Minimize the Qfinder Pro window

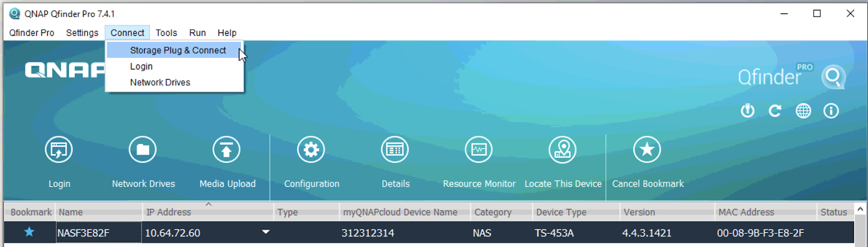click(x=784, y=14)
